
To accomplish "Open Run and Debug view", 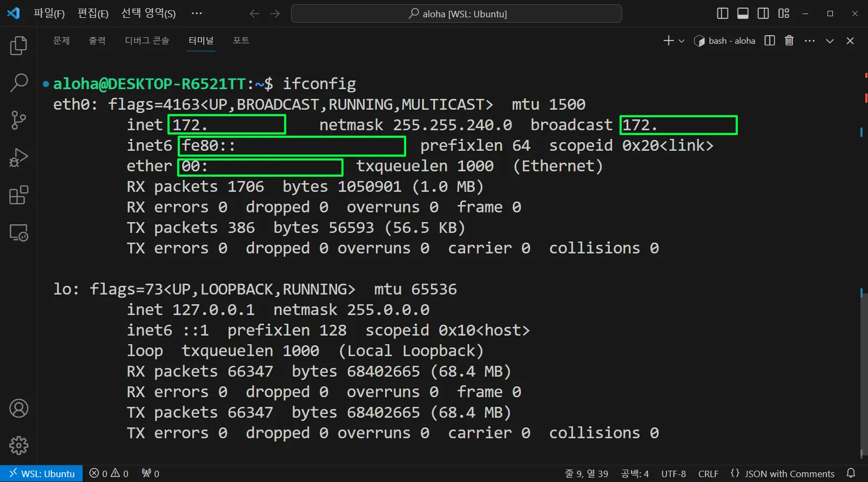I will pyautogui.click(x=18, y=158).
